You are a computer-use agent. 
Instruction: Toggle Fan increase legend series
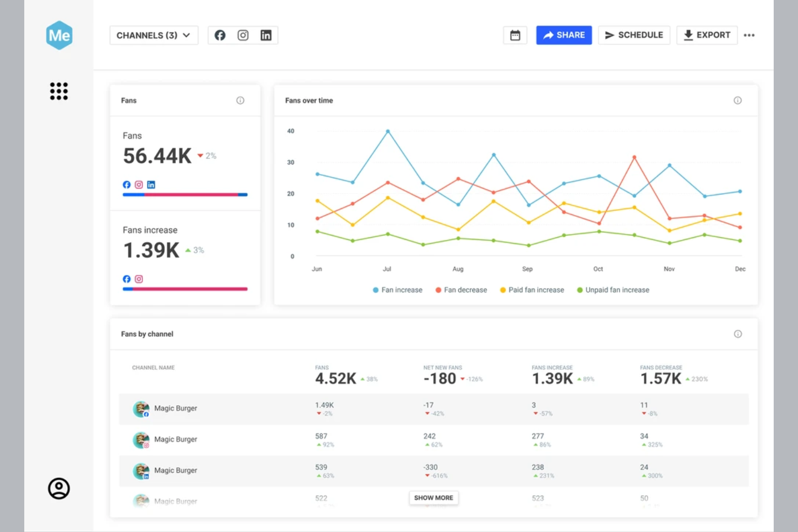click(x=397, y=290)
